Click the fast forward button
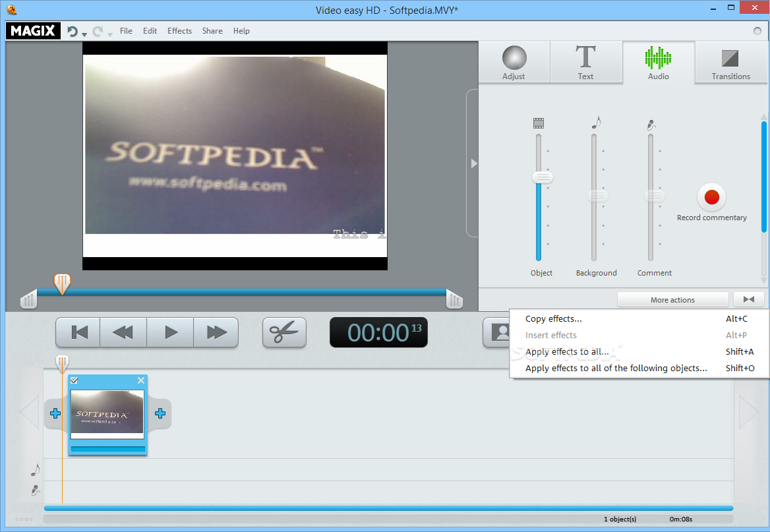 pyautogui.click(x=216, y=332)
